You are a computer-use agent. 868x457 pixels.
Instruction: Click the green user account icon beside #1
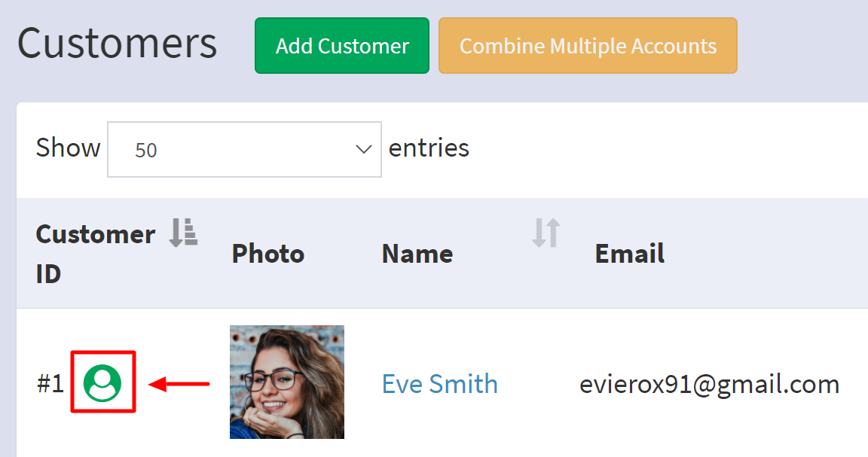[x=102, y=383]
